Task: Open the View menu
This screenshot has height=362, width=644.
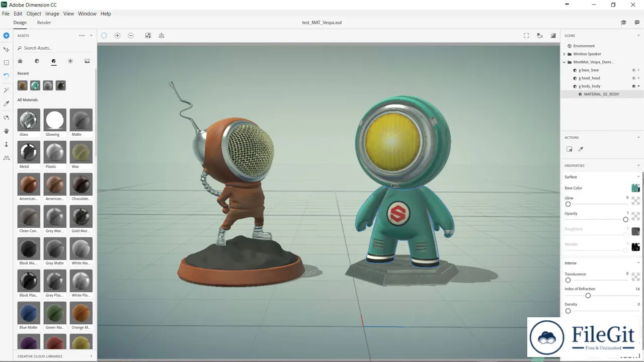Action: click(x=69, y=14)
